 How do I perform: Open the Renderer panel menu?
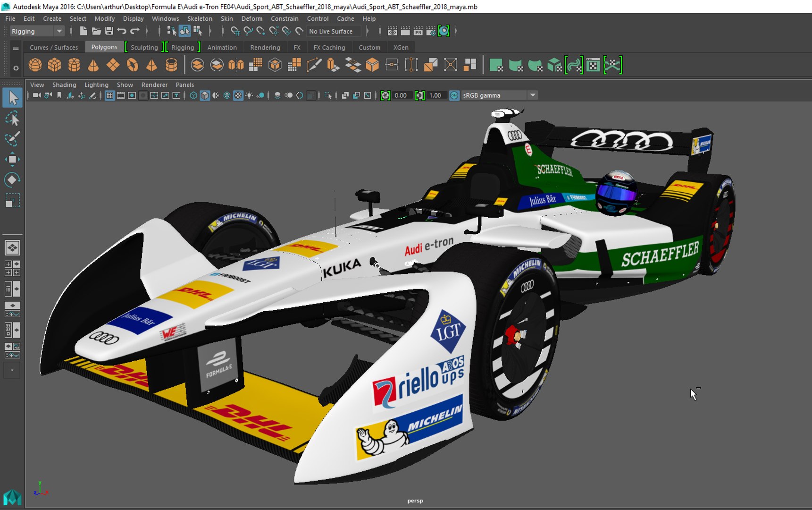pos(154,85)
